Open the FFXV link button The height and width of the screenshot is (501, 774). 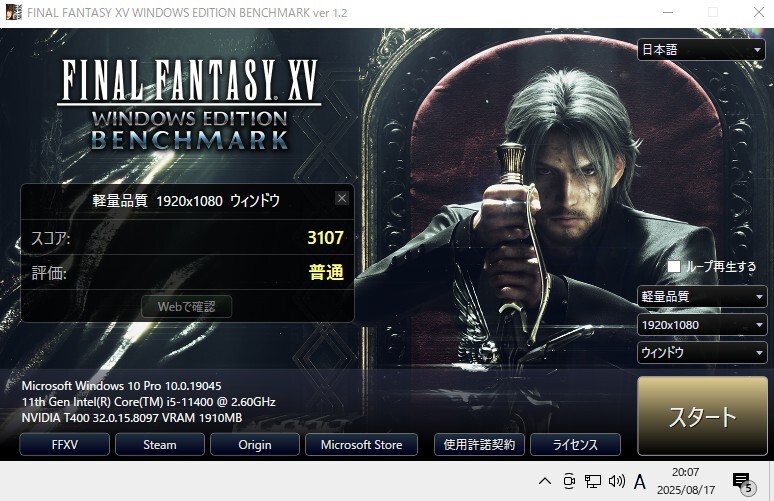(x=65, y=445)
